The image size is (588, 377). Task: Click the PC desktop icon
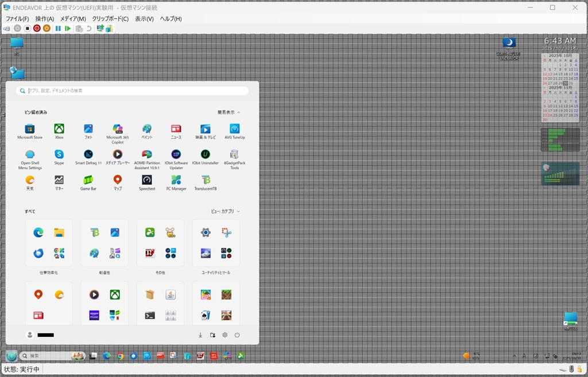(17, 46)
